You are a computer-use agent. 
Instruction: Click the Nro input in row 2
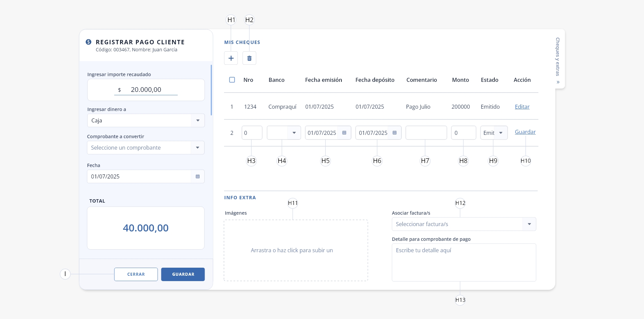(252, 133)
